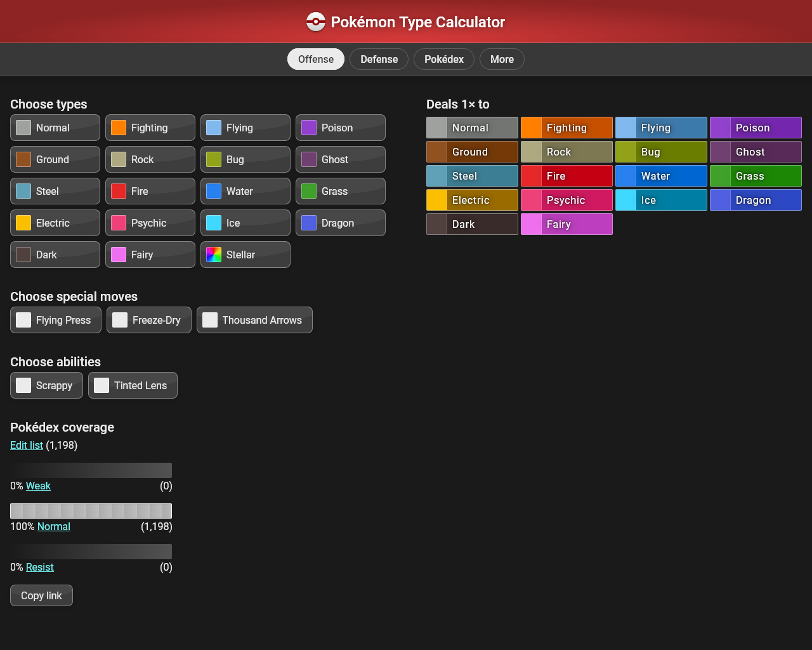Open the Defense tab

379,59
